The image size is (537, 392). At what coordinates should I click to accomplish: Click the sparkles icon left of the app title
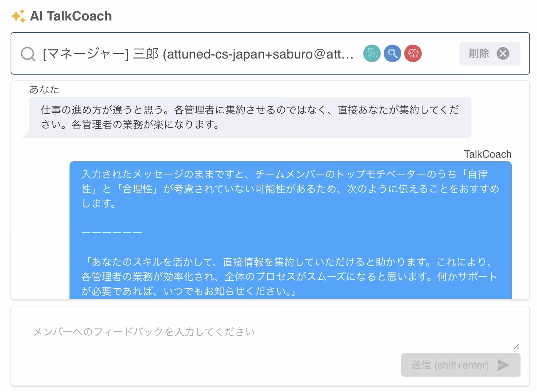point(18,16)
